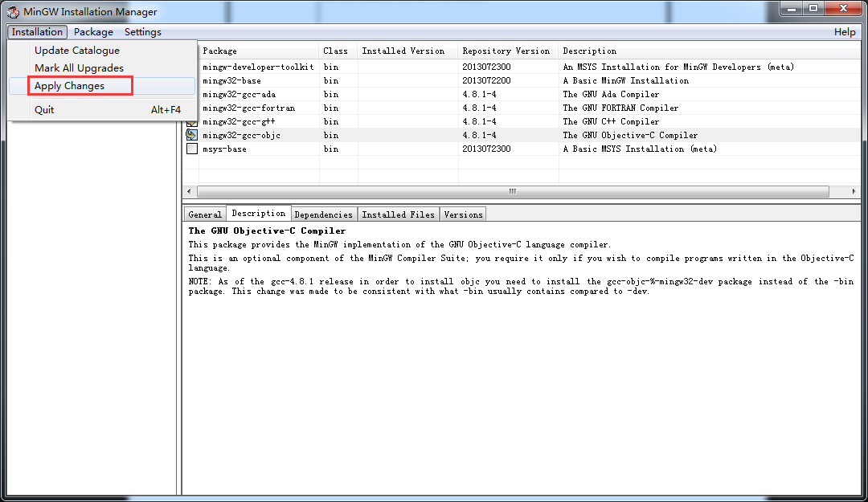Image resolution: width=868 pixels, height=502 pixels.
Task: Select the mingw32-gcc-ada package
Action: tap(239, 95)
